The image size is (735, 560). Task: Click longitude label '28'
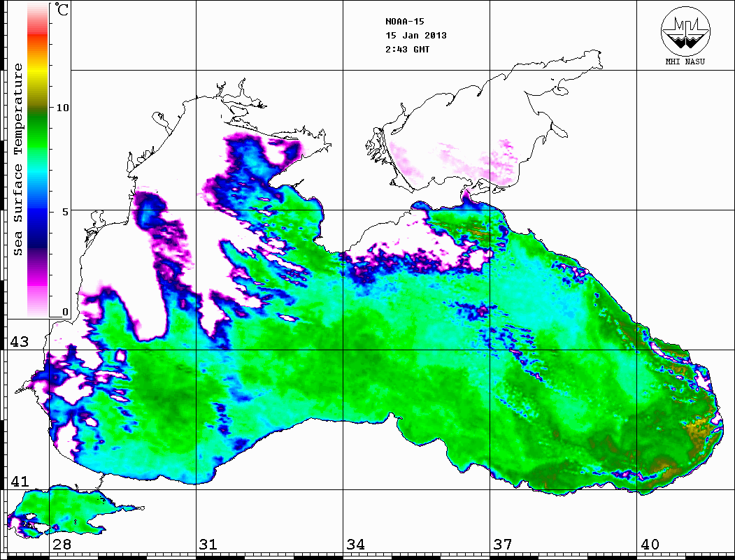coord(62,545)
